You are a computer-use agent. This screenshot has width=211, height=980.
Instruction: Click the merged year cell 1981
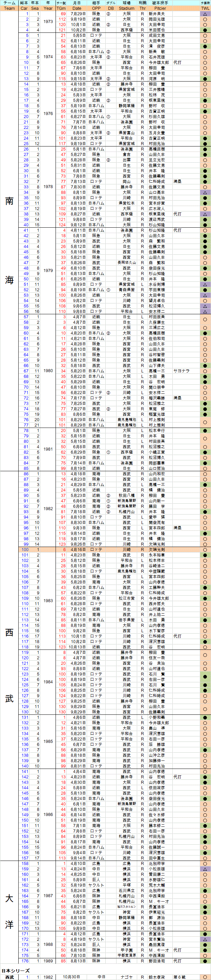pos(48,449)
